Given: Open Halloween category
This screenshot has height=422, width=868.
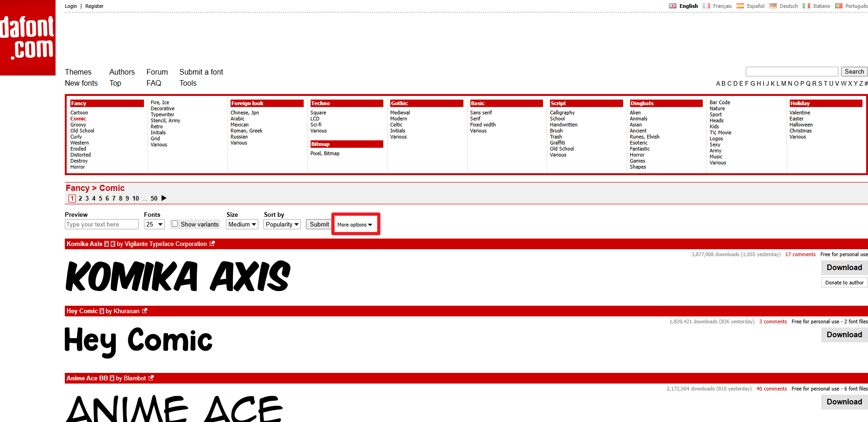Looking at the screenshot, I should click(801, 125).
